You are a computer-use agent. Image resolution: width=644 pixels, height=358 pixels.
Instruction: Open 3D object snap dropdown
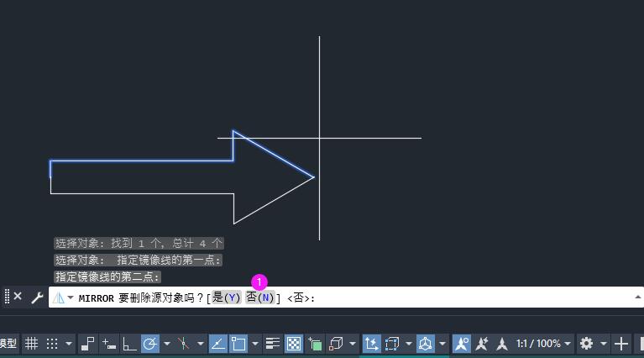click(x=353, y=343)
